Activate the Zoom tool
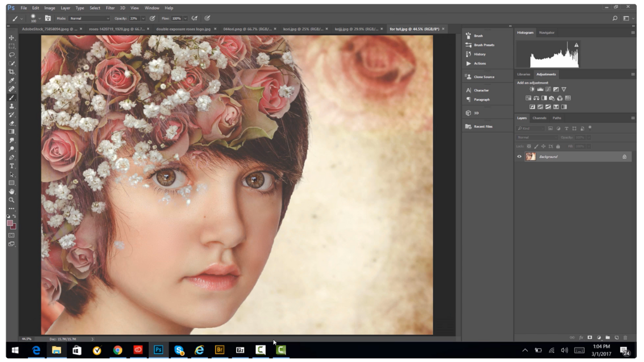 [x=12, y=200]
